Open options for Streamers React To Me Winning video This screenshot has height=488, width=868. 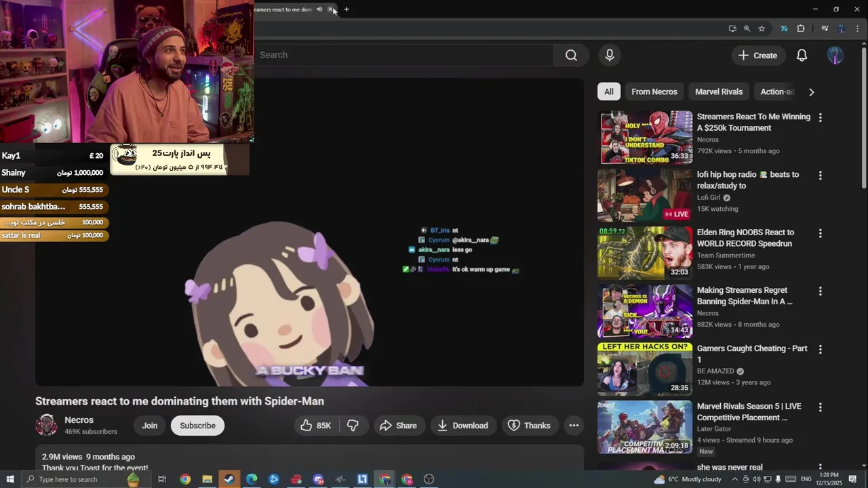tap(821, 117)
